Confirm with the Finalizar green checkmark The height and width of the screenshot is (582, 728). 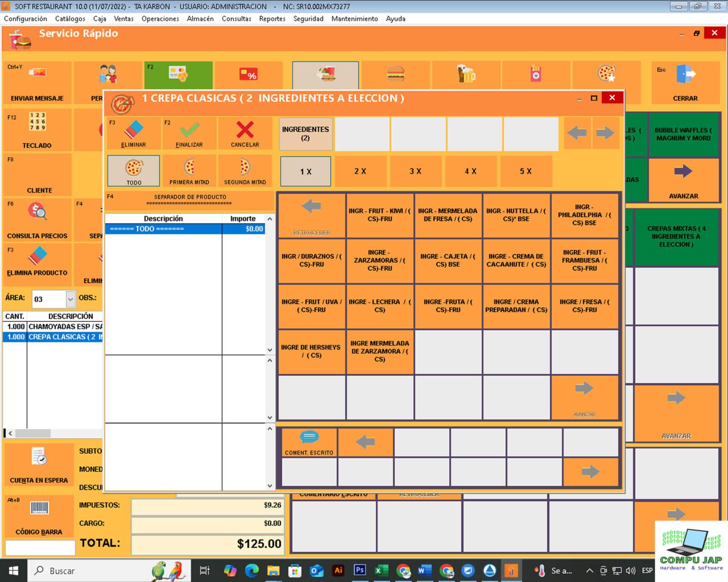pos(189,133)
